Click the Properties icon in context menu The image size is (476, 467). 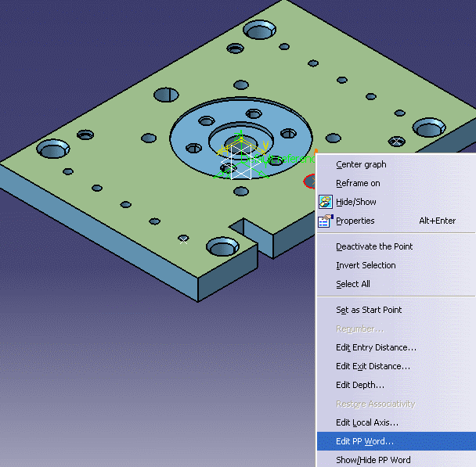pyautogui.click(x=326, y=221)
